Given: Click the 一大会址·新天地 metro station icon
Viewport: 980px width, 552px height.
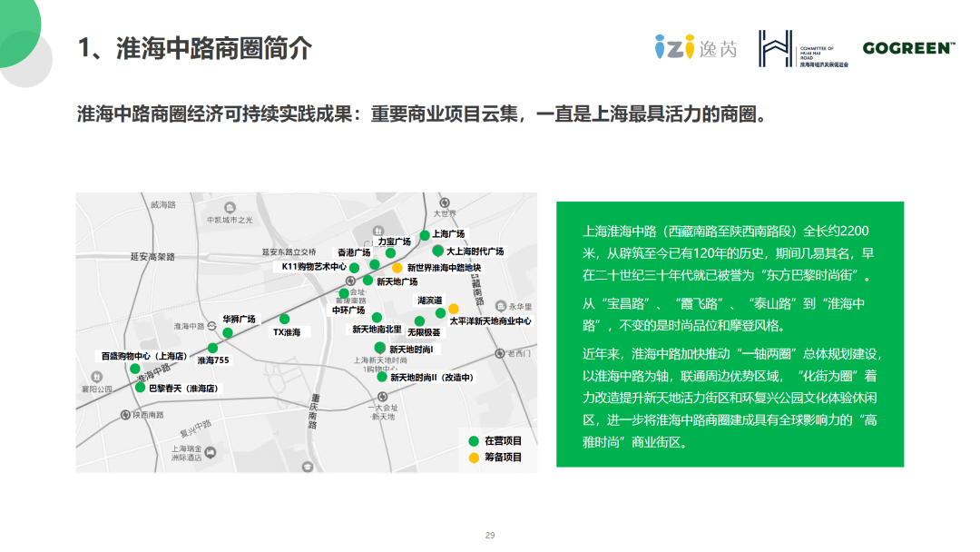Looking at the screenshot, I should (x=383, y=397).
